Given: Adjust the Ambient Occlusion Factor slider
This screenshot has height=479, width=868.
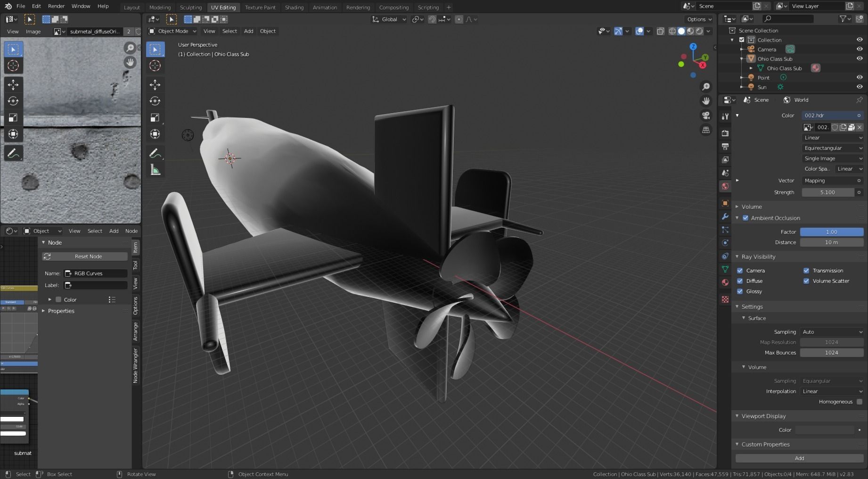Looking at the screenshot, I should click(832, 232).
